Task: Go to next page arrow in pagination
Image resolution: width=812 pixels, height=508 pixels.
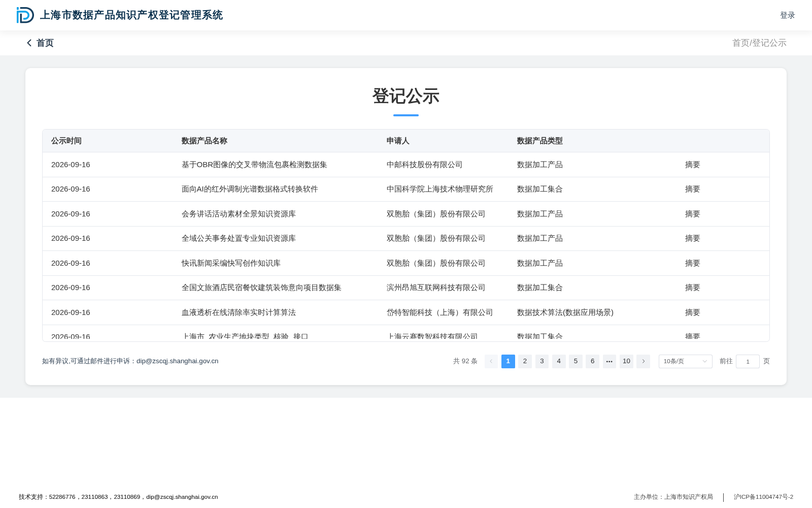Action: (643, 361)
